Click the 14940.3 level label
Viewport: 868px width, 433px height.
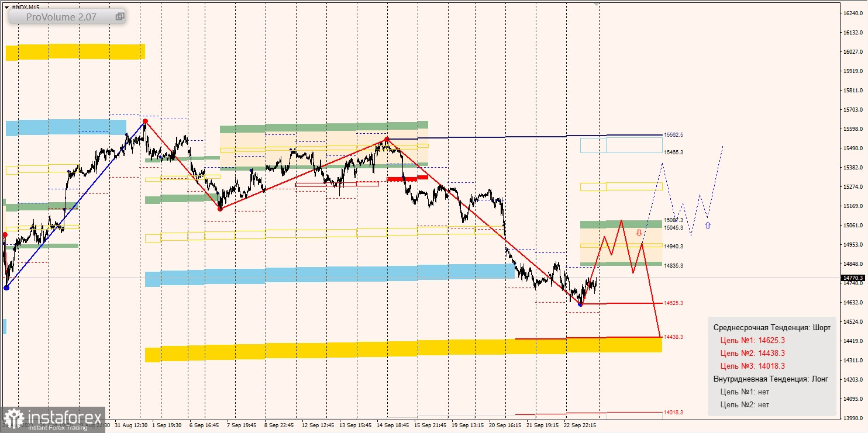pyautogui.click(x=674, y=246)
